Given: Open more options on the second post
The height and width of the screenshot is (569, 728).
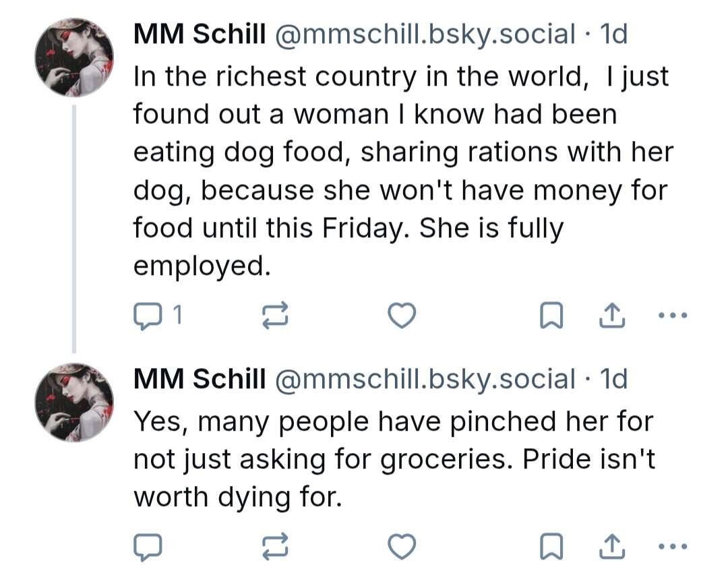Looking at the screenshot, I should click(x=673, y=547).
